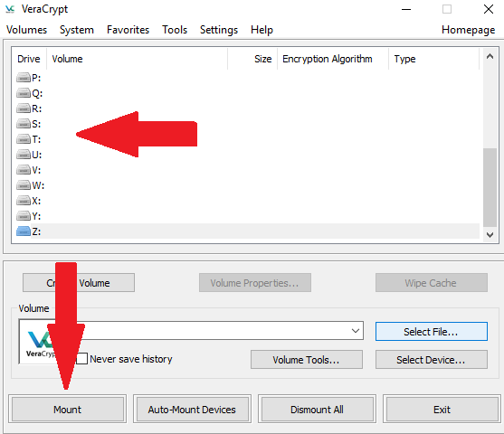Click the VeraCrypt title bar logo
Viewport: 504px width, 434px height.
(10, 9)
